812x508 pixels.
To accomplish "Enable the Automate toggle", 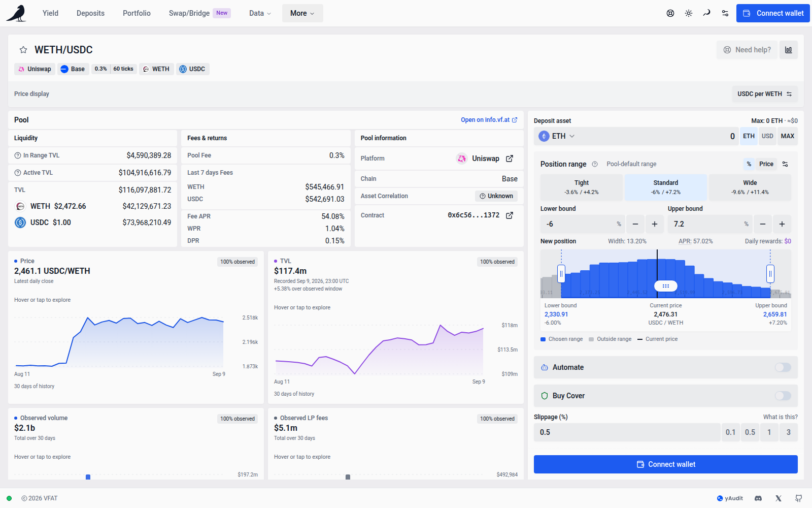I will click(783, 367).
